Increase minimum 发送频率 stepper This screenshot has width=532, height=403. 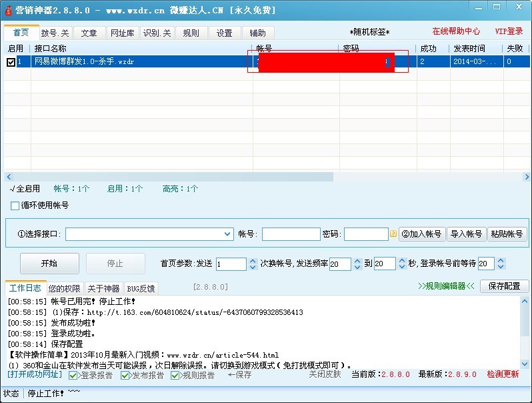click(x=357, y=261)
